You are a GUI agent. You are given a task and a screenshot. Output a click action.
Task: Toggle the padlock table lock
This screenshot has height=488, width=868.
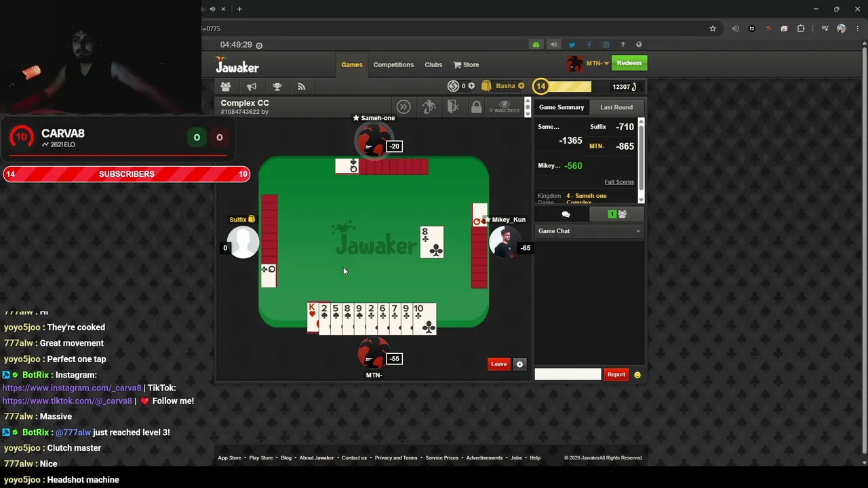(x=476, y=107)
